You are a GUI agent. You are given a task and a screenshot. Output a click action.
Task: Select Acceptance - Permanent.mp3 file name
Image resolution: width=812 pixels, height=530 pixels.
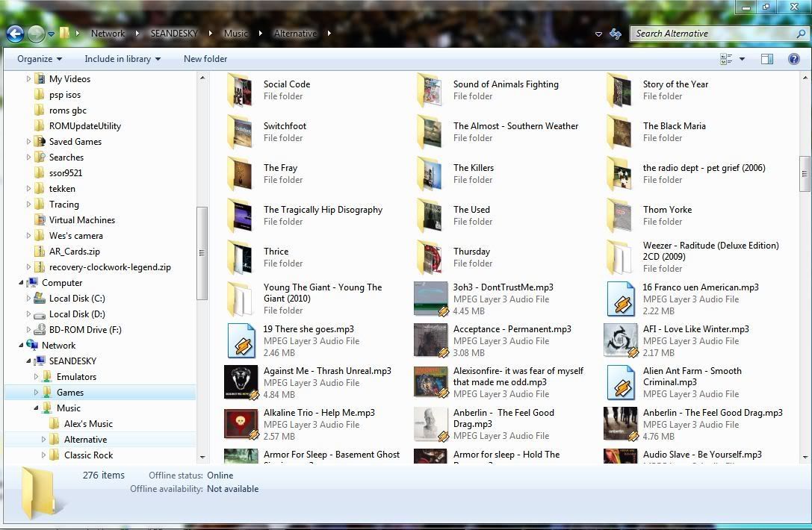coord(512,329)
